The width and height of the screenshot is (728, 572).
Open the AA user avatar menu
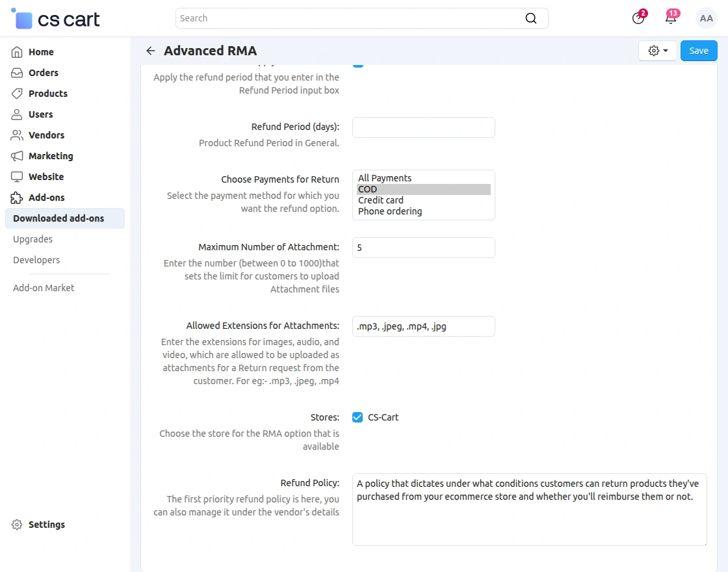tap(706, 18)
